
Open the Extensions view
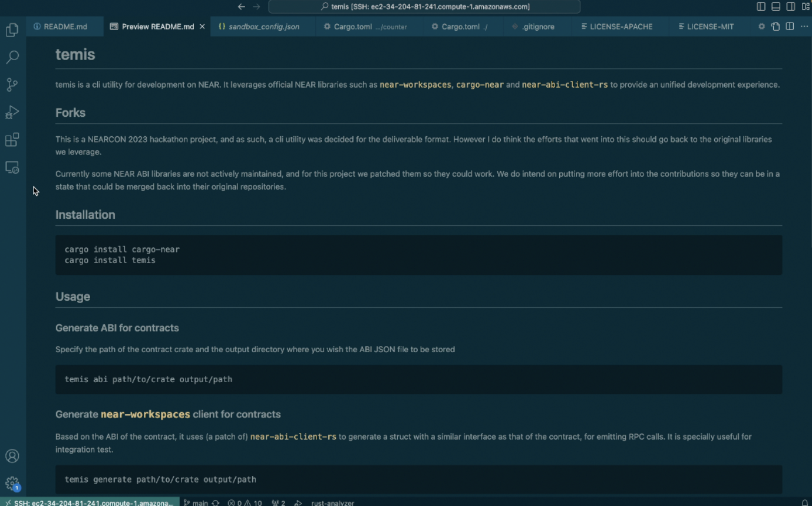(x=12, y=140)
